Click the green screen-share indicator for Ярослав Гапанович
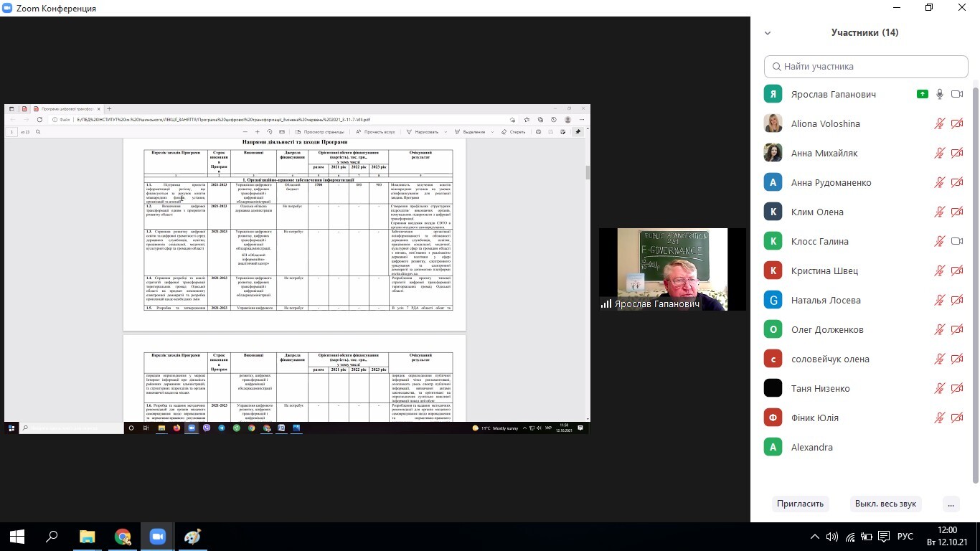980x551 pixels. click(923, 94)
